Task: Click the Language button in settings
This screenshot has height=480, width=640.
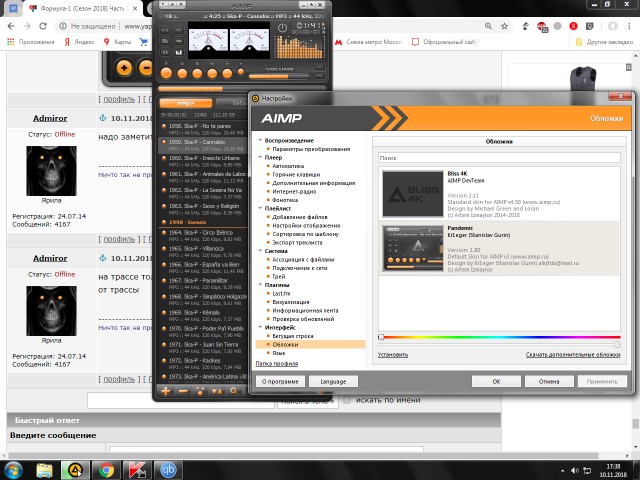Action: (x=333, y=382)
